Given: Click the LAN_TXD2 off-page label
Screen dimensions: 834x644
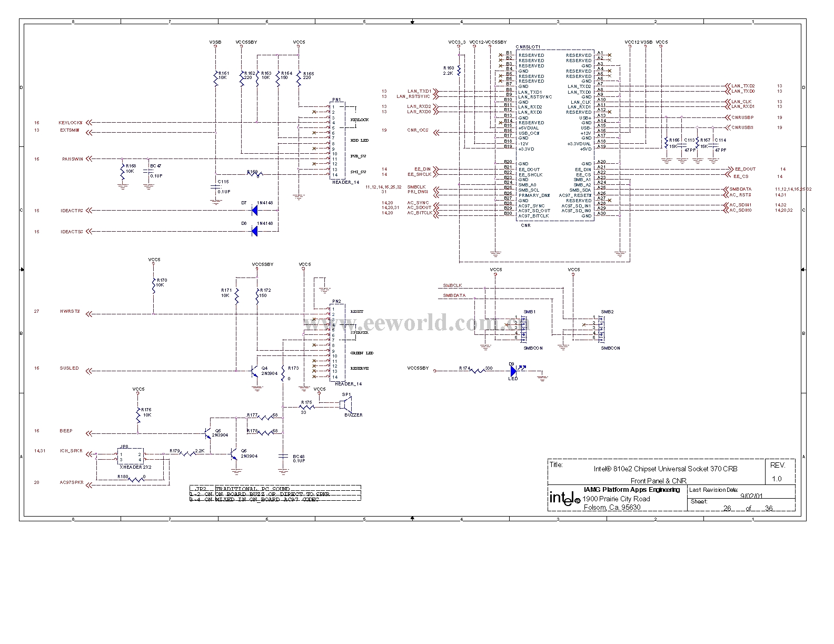Looking at the screenshot, I should click(743, 86).
